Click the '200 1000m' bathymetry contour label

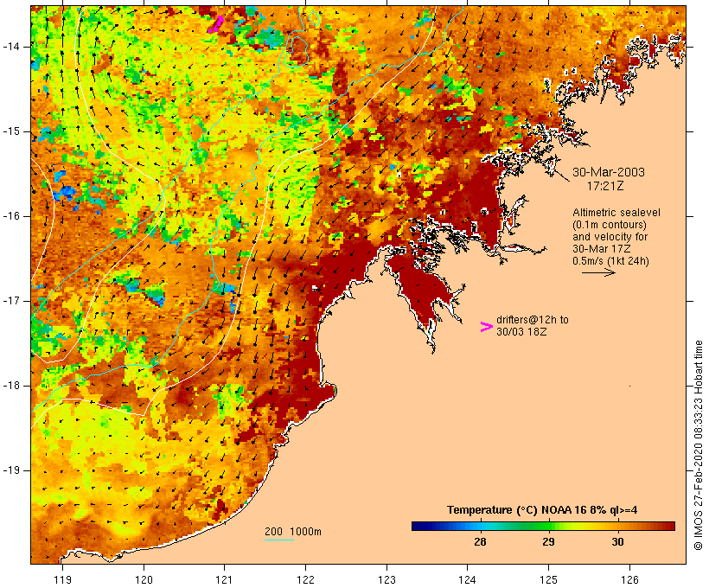click(293, 532)
